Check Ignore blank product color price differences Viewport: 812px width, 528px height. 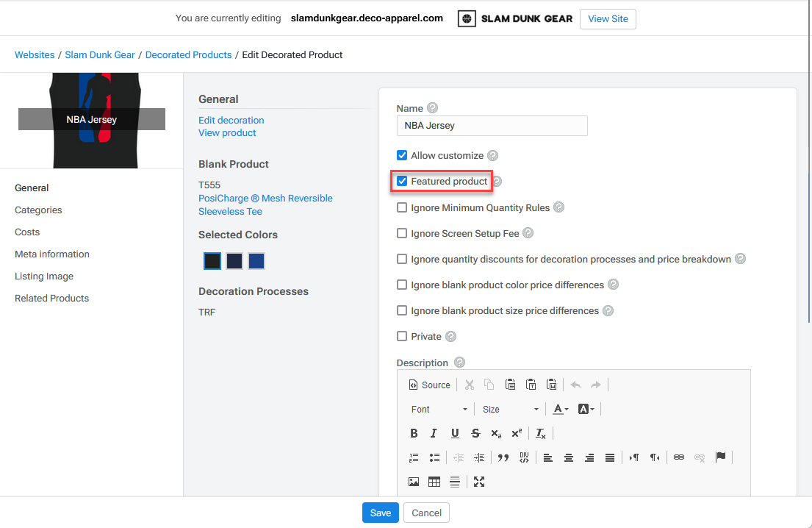(402, 285)
